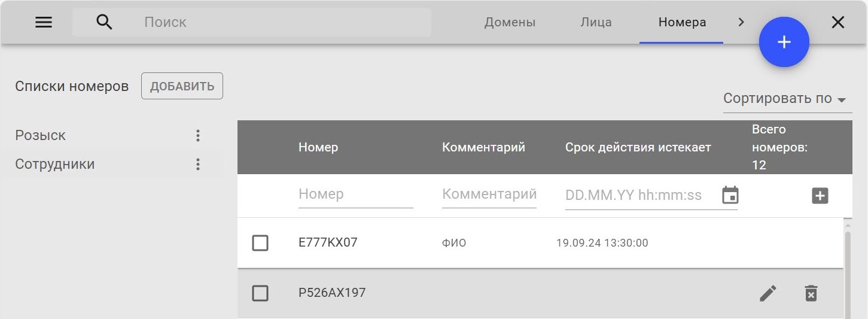Click the ДОБАВИТЬ button
Image resolution: width=868 pixels, height=319 pixels.
point(182,86)
